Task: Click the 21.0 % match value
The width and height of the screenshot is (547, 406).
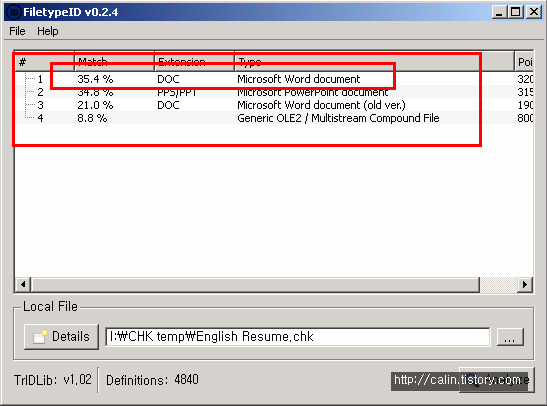Action: [95, 105]
